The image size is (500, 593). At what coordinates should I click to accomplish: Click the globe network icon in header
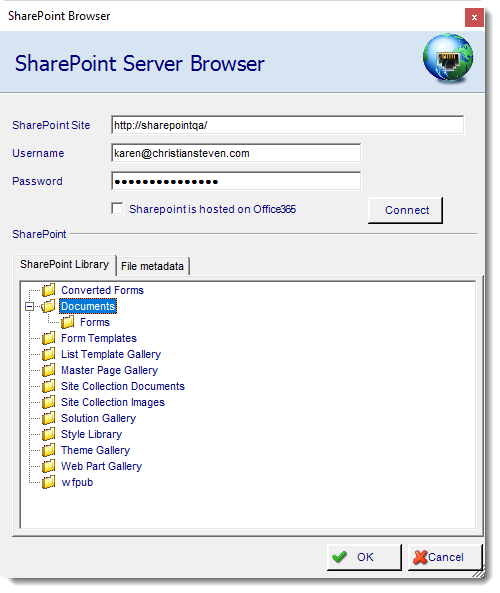[448, 58]
